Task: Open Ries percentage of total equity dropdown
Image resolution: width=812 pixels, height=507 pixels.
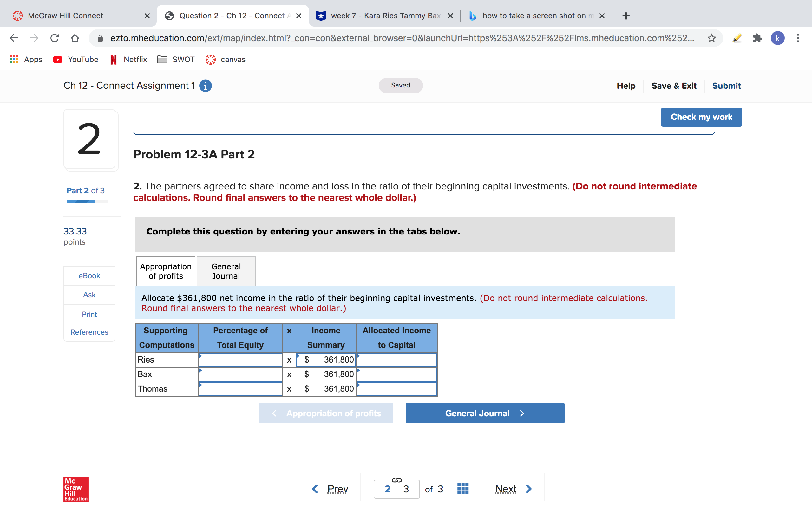Action: point(240,360)
